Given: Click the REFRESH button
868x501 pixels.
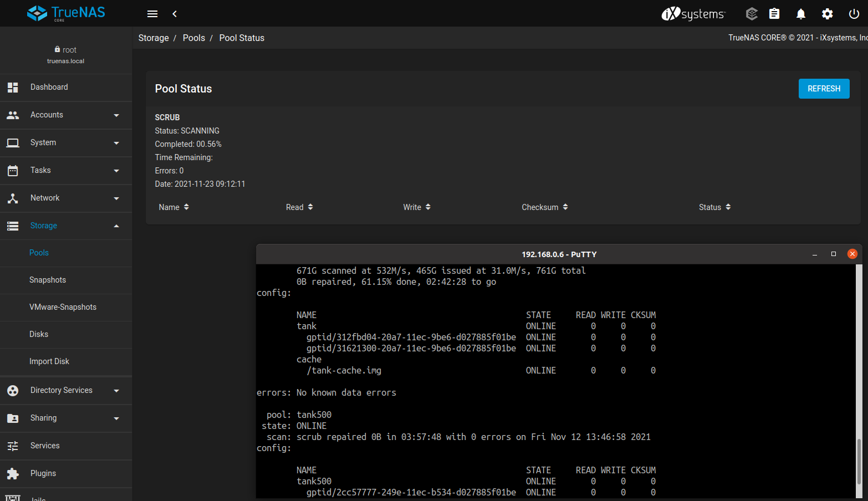Looking at the screenshot, I should pyautogui.click(x=824, y=89).
